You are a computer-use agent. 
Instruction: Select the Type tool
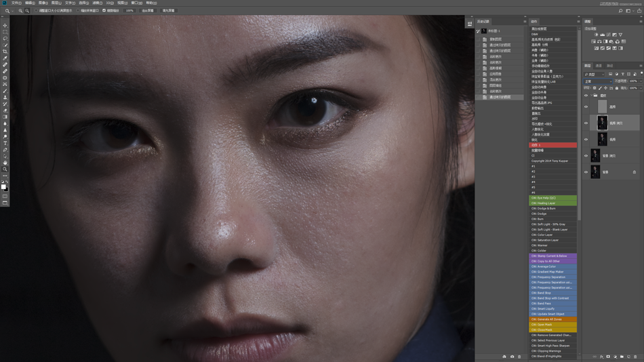5,144
